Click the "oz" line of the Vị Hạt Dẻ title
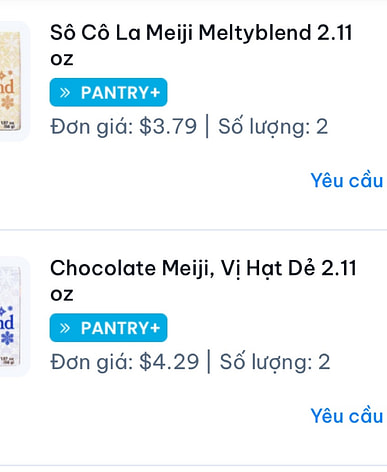 pos(62,295)
